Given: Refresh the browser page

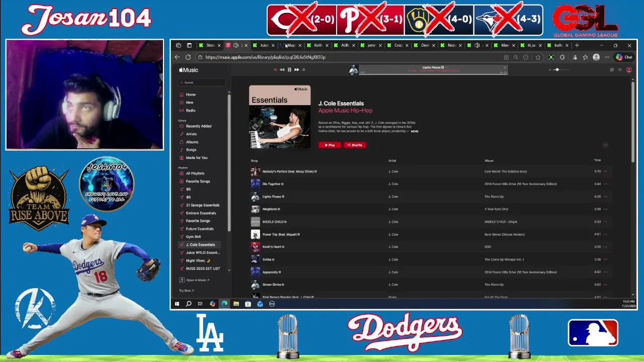Looking at the screenshot, I should (x=188, y=57).
